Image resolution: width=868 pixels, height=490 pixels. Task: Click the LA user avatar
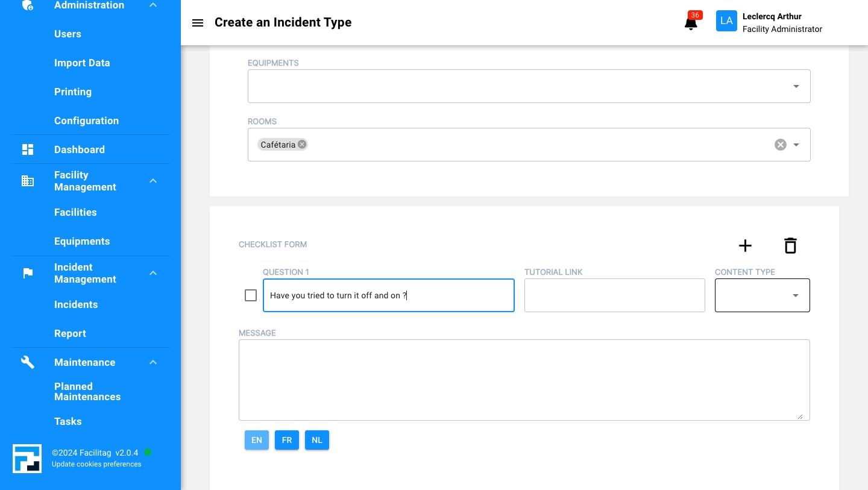click(x=726, y=21)
